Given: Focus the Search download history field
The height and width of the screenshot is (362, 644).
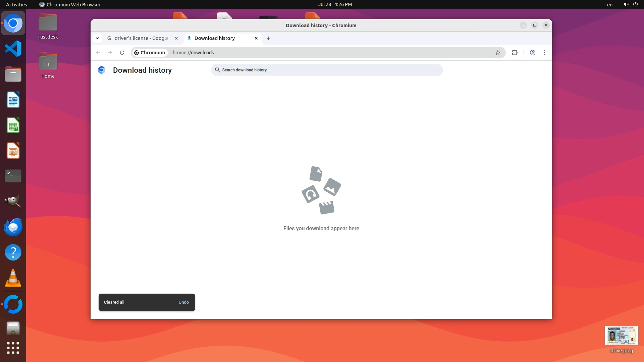Looking at the screenshot, I should pyautogui.click(x=327, y=70).
